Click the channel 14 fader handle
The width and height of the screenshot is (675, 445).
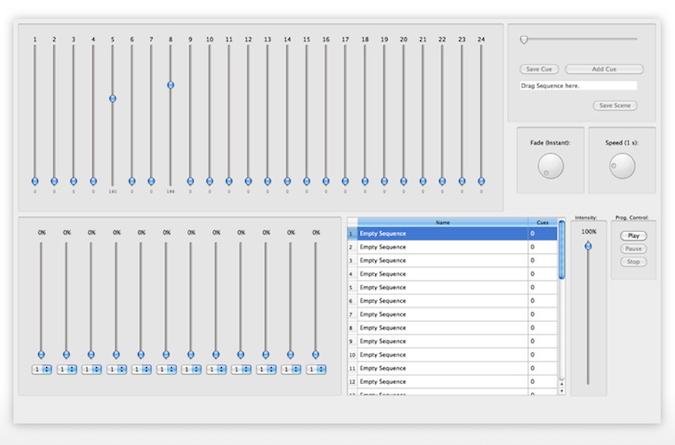click(x=287, y=181)
